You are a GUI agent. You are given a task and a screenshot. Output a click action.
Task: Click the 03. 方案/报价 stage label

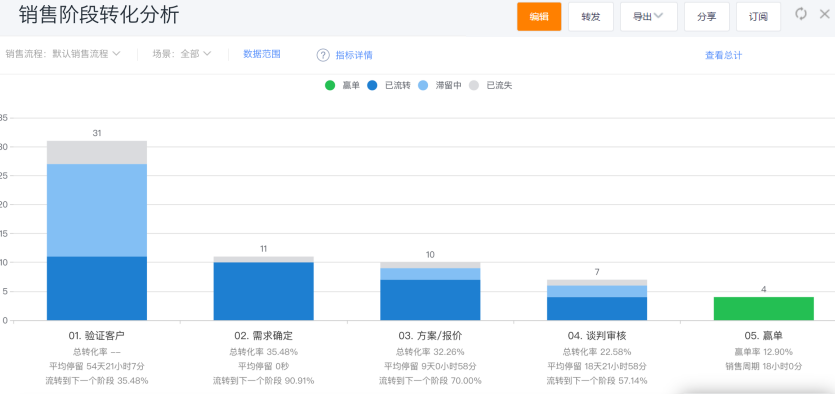tap(430, 336)
